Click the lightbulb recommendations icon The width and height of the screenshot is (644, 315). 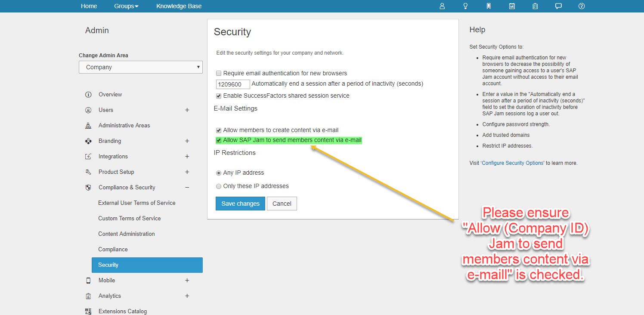tap(465, 6)
